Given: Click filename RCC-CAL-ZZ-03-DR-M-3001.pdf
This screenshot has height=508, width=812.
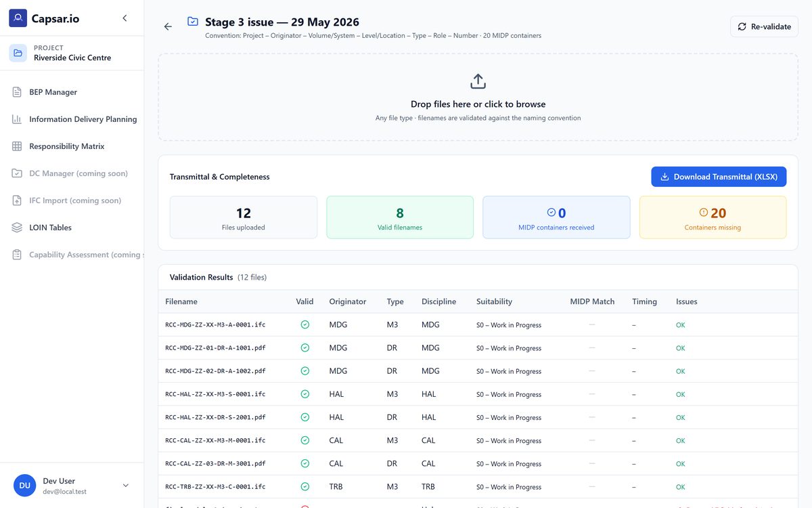Looking at the screenshot, I should [x=215, y=464].
